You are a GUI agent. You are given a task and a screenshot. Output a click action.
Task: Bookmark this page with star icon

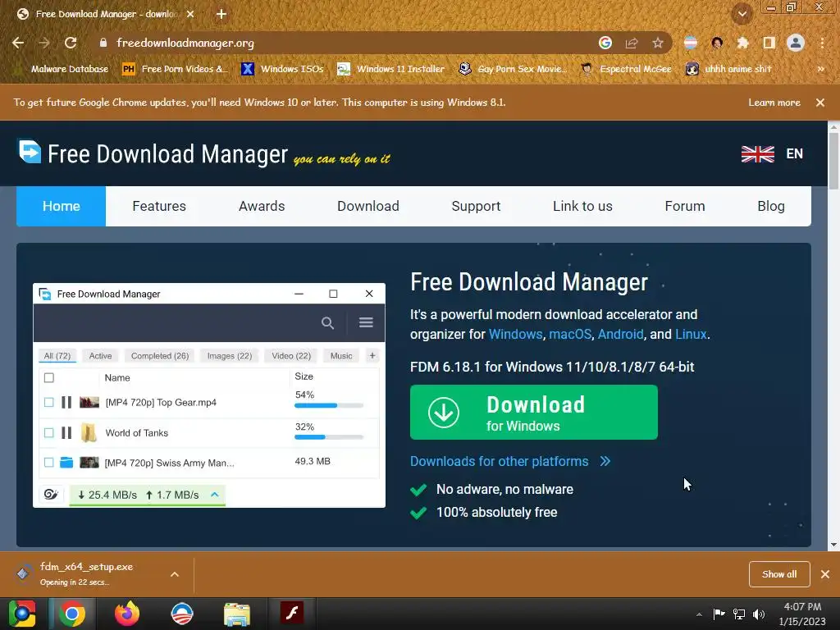[x=658, y=43]
